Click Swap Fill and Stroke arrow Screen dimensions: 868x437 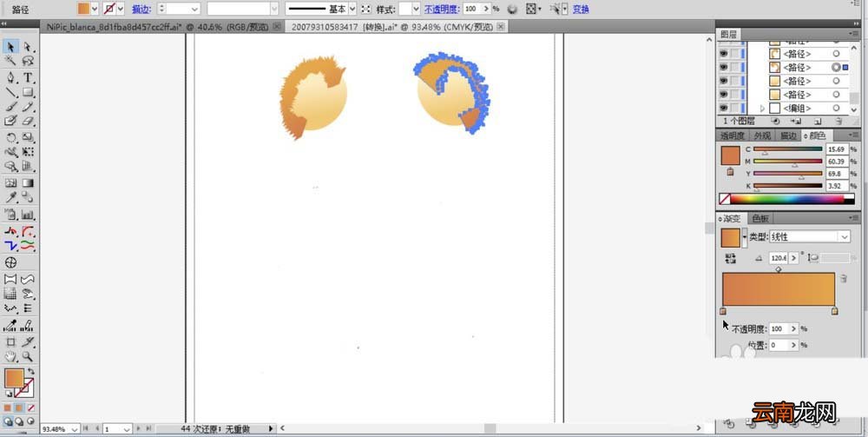click(x=31, y=372)
